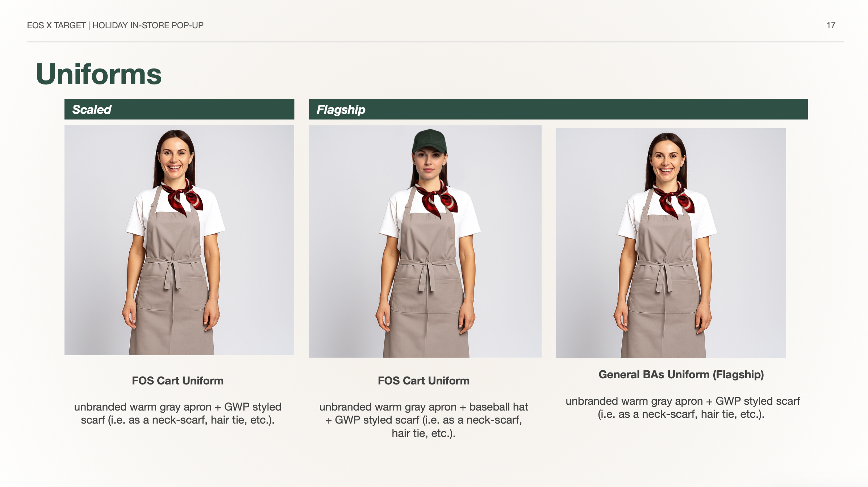Click the Uniforms slide title
The image size is (868, 487).
[x=99, y=74]
